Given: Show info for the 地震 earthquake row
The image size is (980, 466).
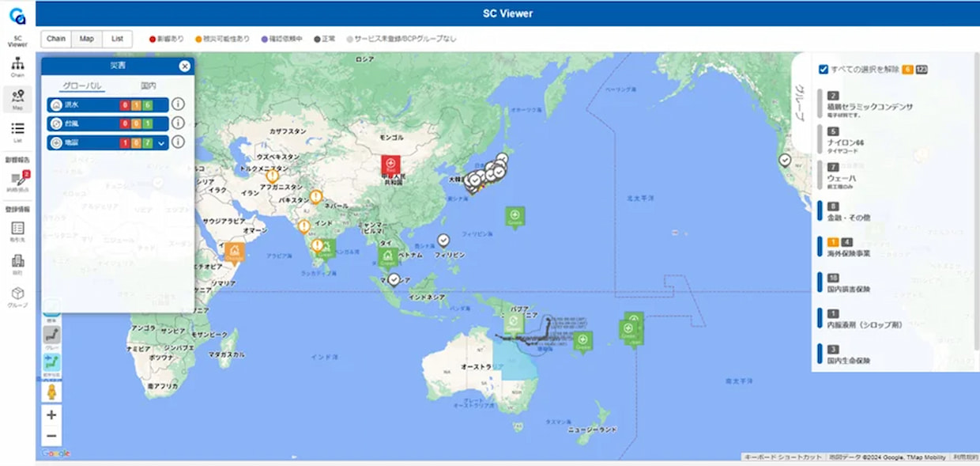Looking at the screenshot, I should click(179, 142).
